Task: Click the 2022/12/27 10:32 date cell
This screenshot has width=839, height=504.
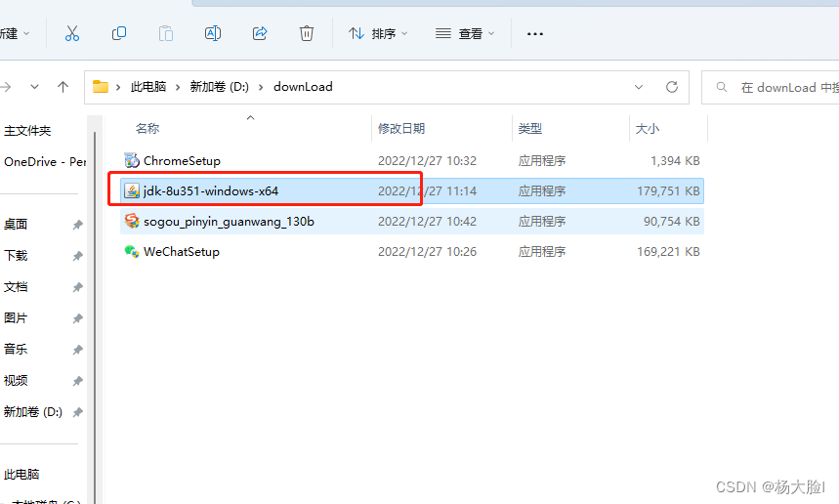Action: coord(427,161)
